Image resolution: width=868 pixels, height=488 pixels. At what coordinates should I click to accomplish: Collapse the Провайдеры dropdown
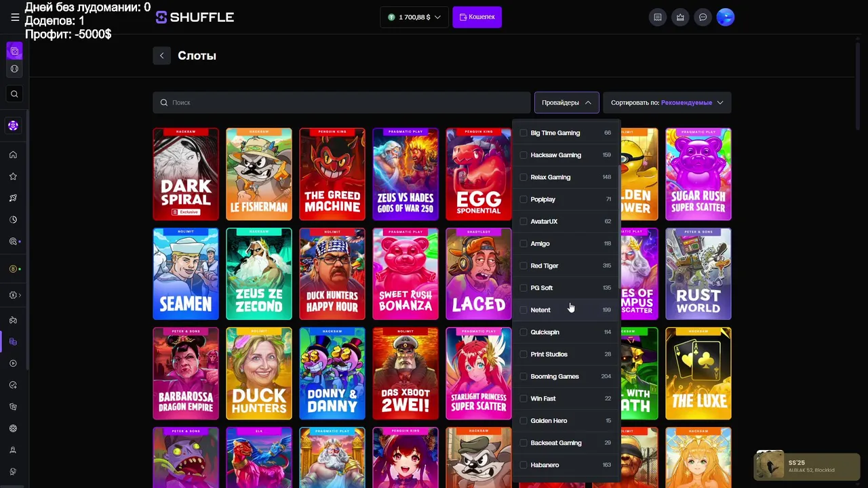566,102
